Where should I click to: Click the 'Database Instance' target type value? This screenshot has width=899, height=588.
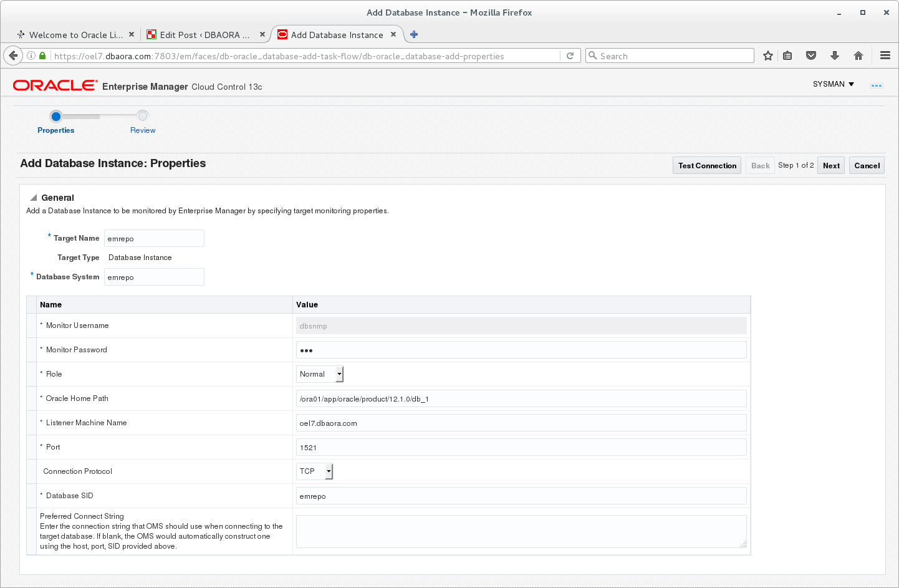[x=140, y=258]
